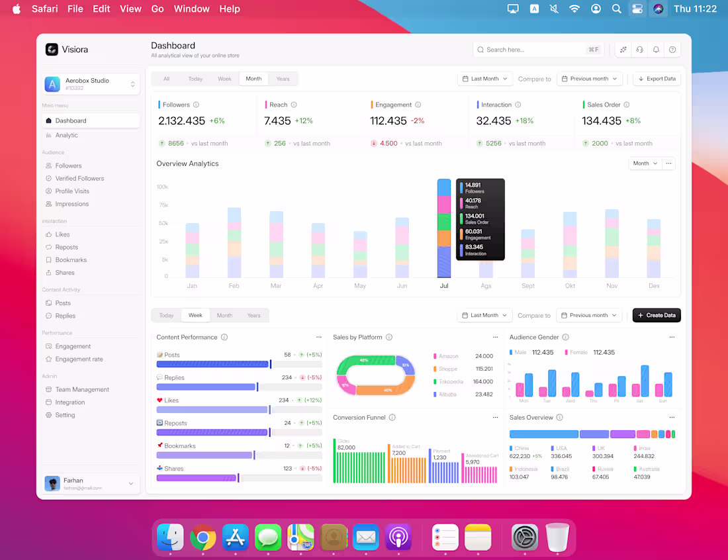This screenshot has height=560, width=728.
Task: Expand the Month dropdown on Overview Analytics
Action: click(645, 163)
